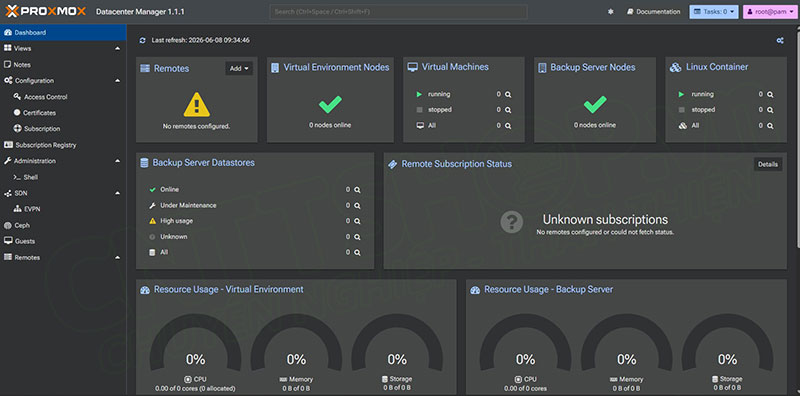Search All Linux Container magnifier

770,126
